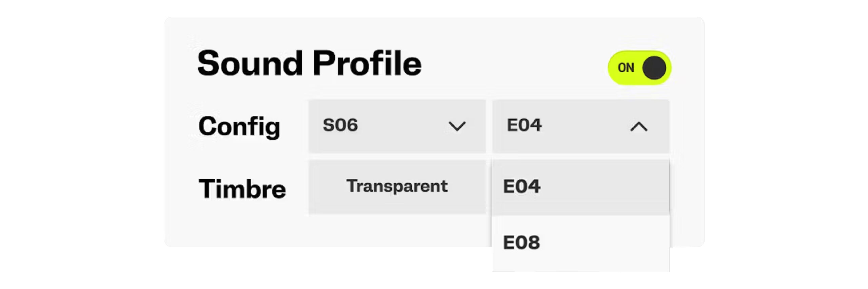Click the Config row label
The image size is (868, 289).
tap(239, 126)
